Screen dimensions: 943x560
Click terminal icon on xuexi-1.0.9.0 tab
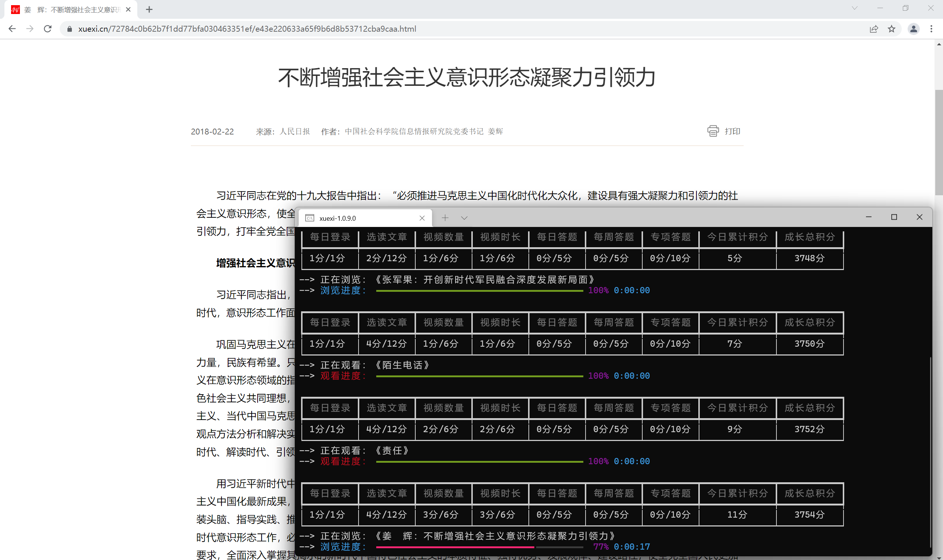coord(310,218)
